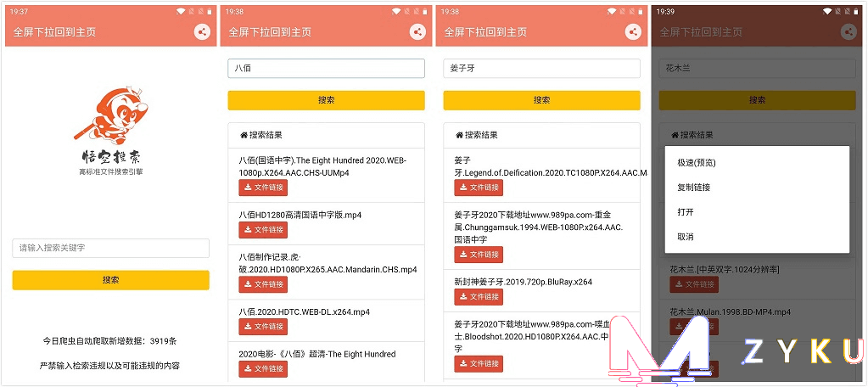Tap Wi-Fi status icon on the 19:39 screen
Image resolution: width=868 pixels, height=387 pixels.
(827, 11)
